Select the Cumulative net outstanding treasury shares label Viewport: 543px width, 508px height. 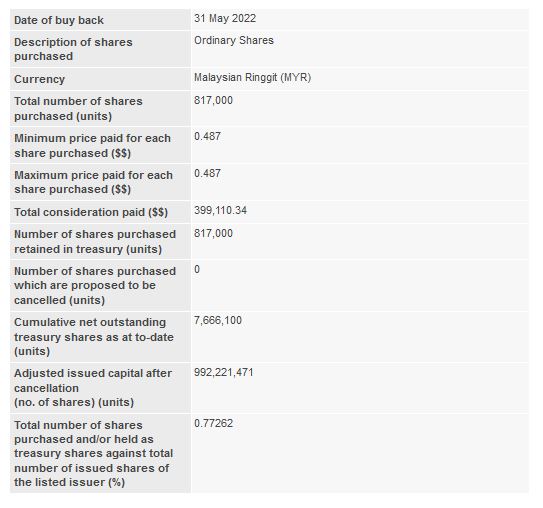pyautogui.click(x=94, y=337)
